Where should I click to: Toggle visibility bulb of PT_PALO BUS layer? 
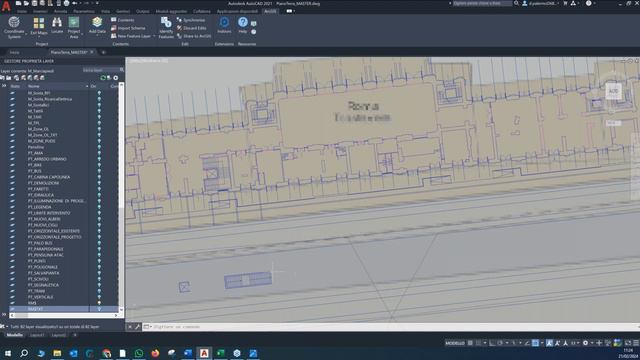[99, 243]
